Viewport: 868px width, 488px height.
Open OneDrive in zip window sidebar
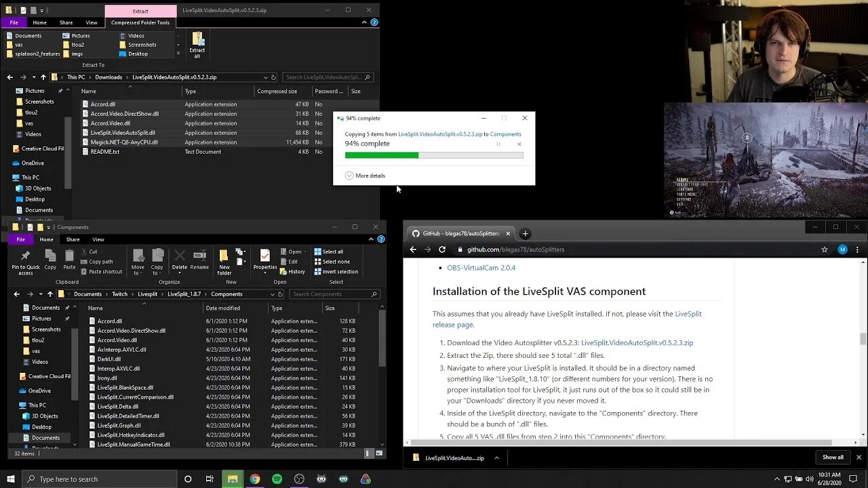click(x=33, y=163)
